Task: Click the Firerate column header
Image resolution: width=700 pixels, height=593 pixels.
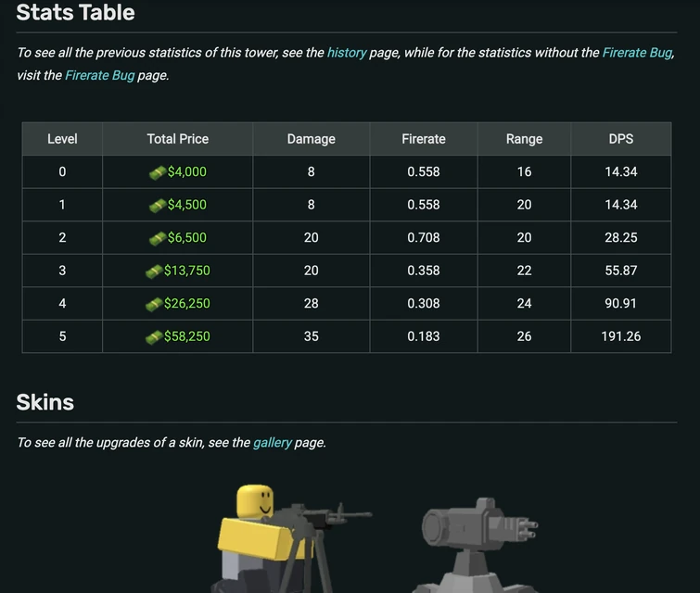Action: point(423,139)
